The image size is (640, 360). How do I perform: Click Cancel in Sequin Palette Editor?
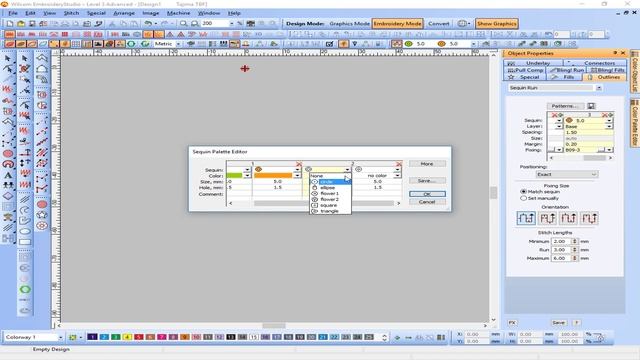pos(427,202)
